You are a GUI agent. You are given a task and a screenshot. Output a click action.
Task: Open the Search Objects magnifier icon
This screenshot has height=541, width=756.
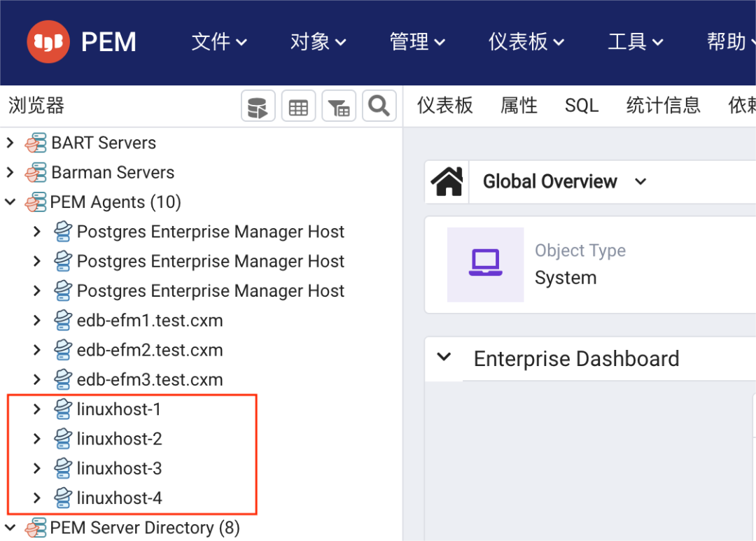pyautogui.click(x=379, y=106)
